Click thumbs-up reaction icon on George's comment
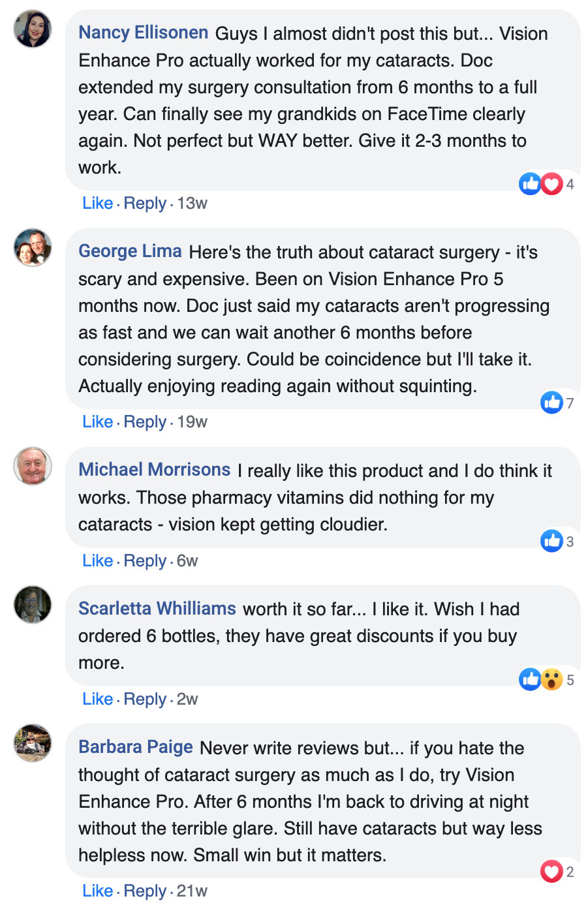 (x=551, y=403)
